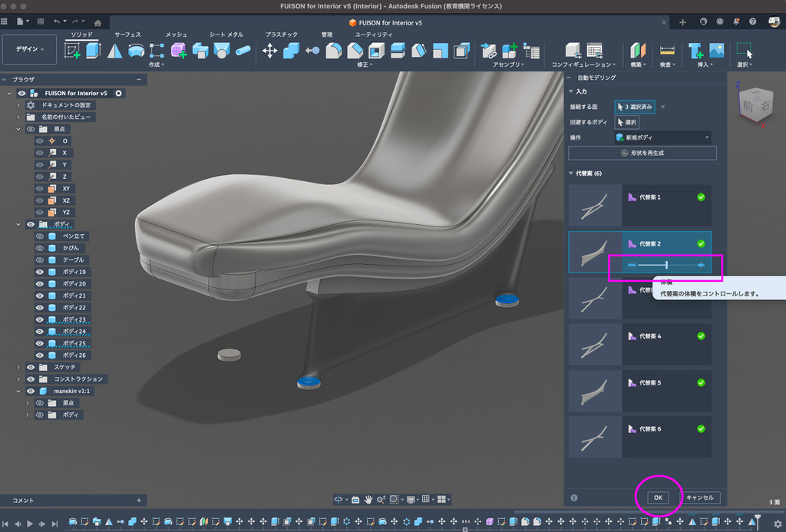The image size is (786, 532).
Task: Hide ボディ19 using its eye icon
Action: click(x=40, y=272)
